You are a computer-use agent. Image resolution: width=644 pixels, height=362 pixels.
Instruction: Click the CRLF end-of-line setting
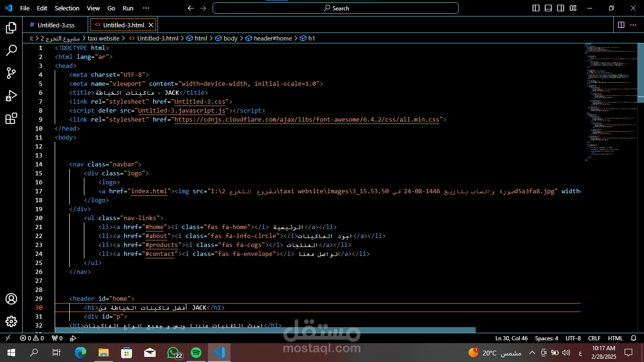pos(594,338)
